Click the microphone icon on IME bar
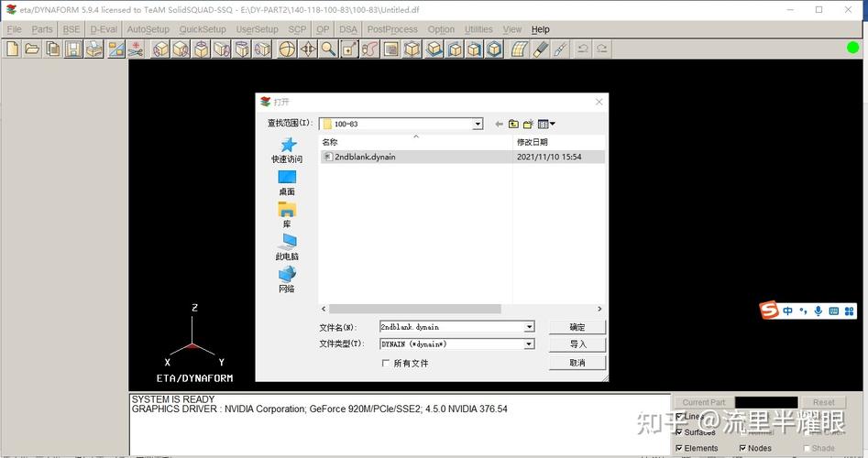 pyautogui.click(x=819, y=311)
